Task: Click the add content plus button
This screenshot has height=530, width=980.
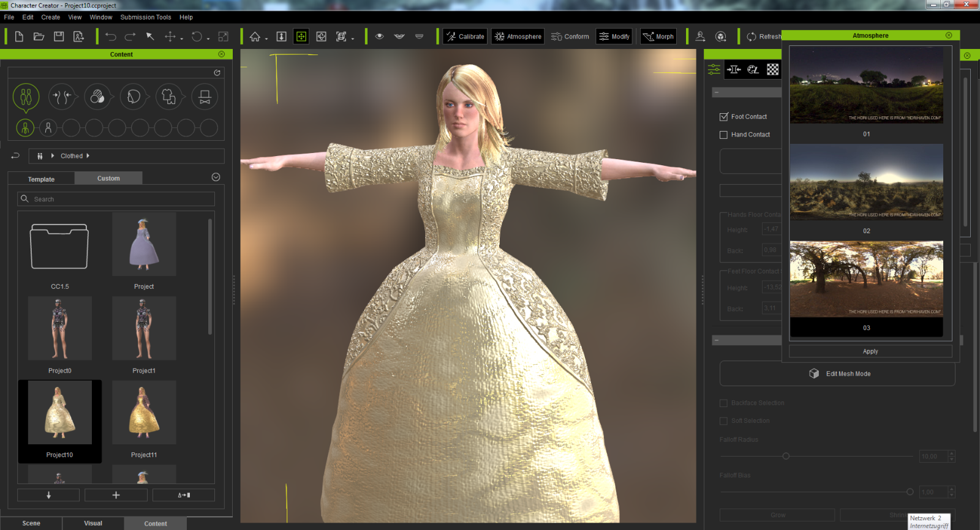Action: pos(116,495)
